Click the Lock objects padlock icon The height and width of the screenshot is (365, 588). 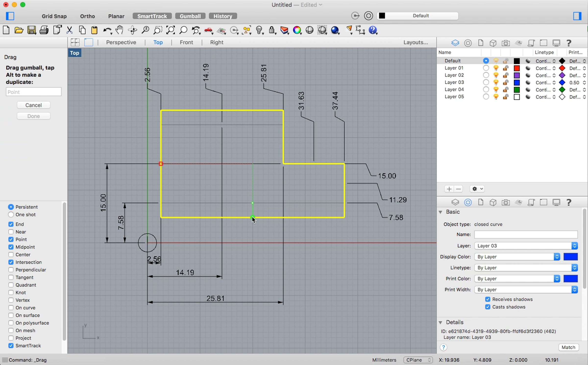272,30
